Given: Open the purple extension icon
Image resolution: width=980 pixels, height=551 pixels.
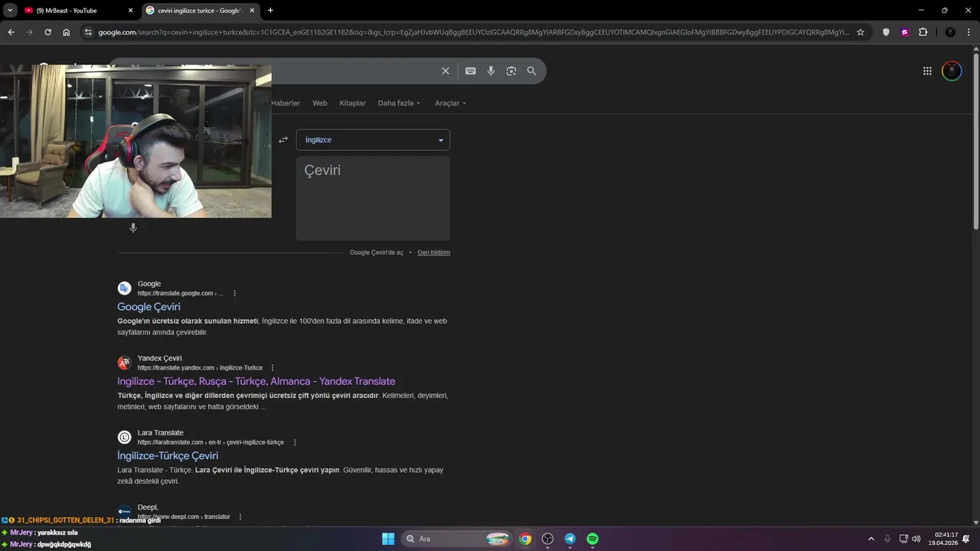Looking at the screenshot, I should [904, 32].
